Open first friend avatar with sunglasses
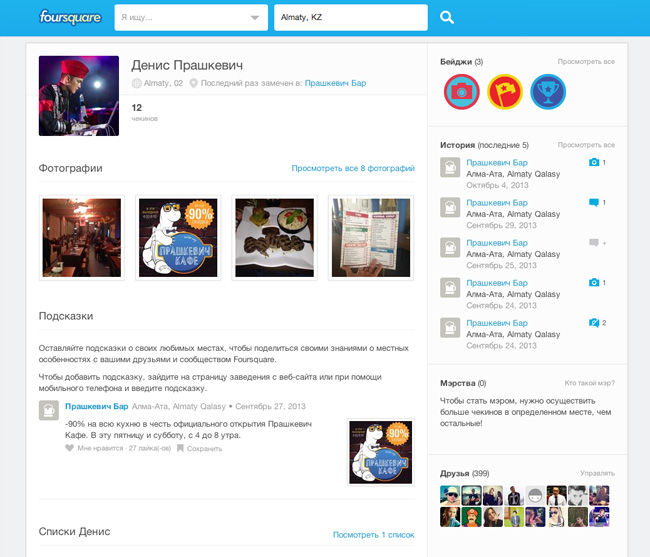This screenshot has width=650, height=557. 450,495
